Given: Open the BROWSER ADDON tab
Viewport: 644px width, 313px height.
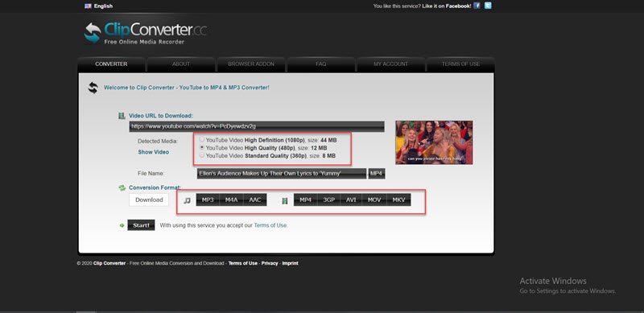Looking at the screenshot, I should click(x=251, y=64).
